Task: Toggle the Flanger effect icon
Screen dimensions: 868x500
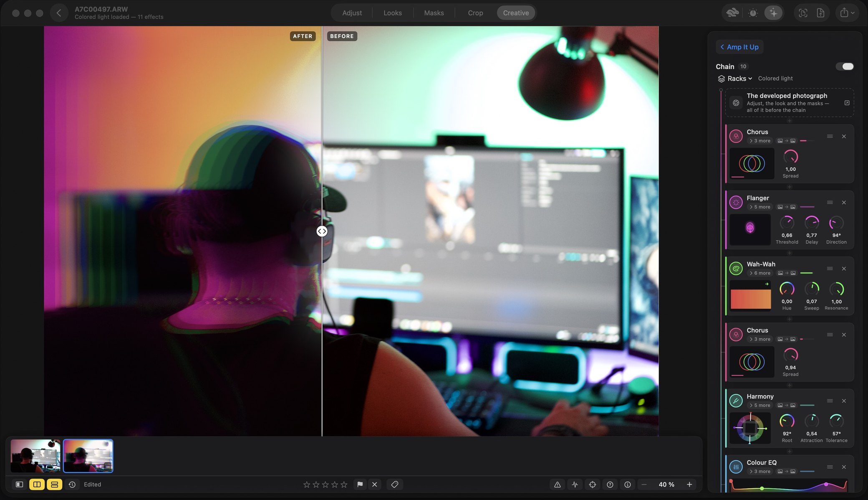Action: [736, 203]
